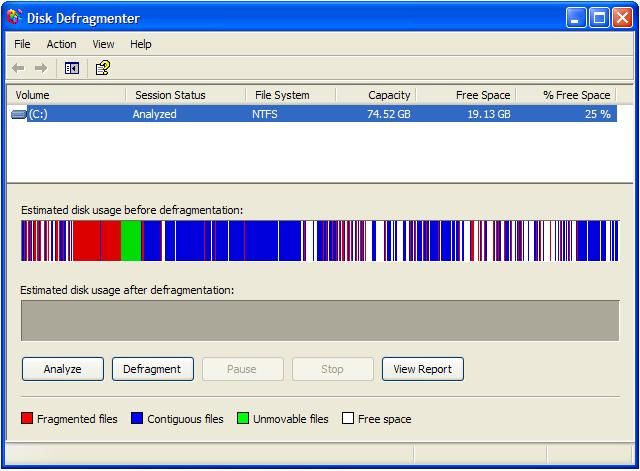Click the Disk Defragmenter title bar icon
640x471 pixels.
pyautogui.click(x=14, y=17)
